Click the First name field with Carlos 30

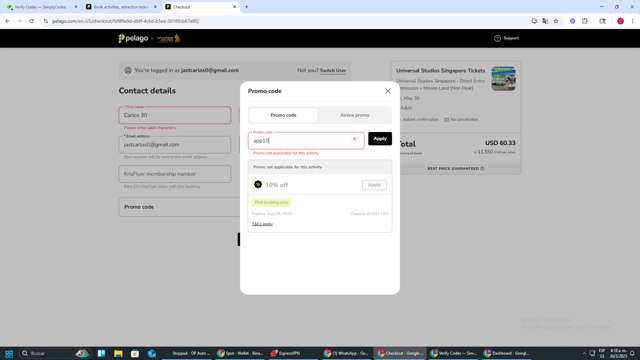(175, 115)
